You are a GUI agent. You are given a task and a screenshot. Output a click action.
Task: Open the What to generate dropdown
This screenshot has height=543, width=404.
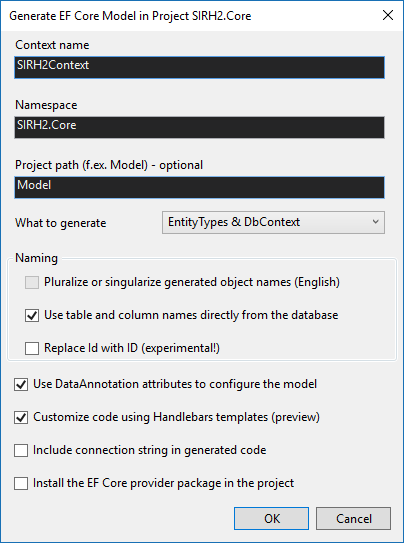(273, 222)
